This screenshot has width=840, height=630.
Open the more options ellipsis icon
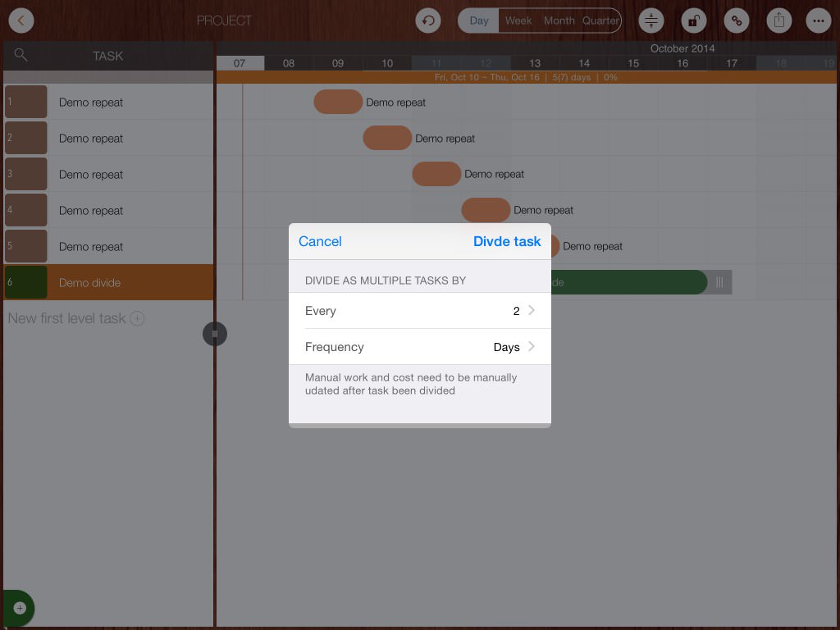click(x=819, y=21)
